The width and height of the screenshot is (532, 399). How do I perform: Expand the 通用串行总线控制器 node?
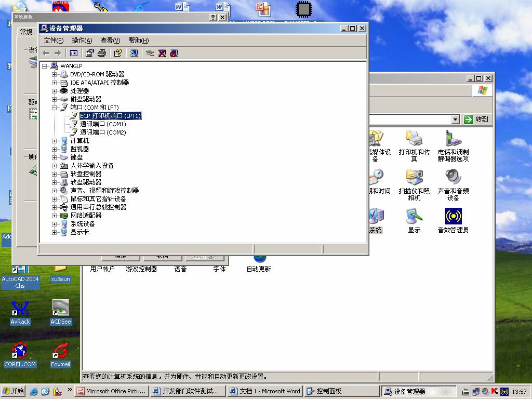pyautogui.click(x=54, y=207)
